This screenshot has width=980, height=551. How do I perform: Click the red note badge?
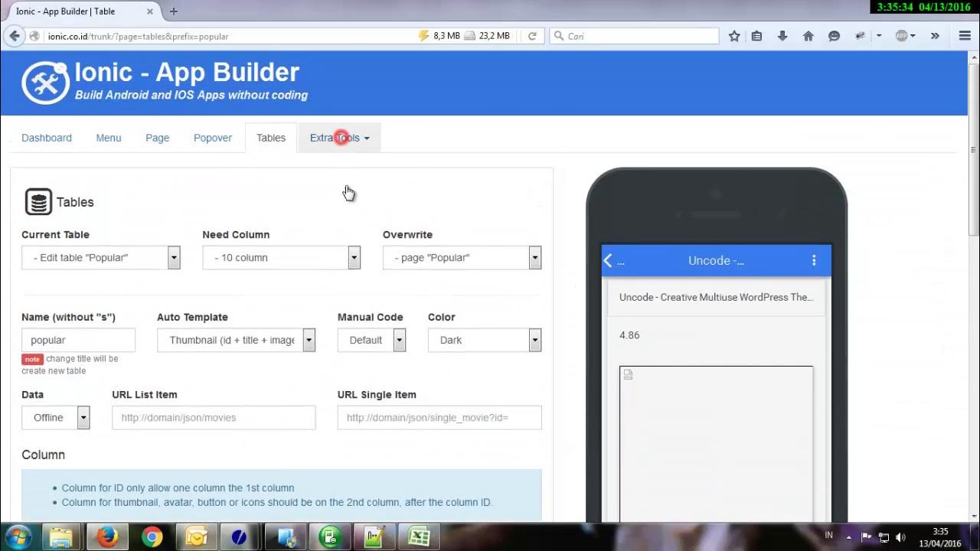click(x=32, y=359)
